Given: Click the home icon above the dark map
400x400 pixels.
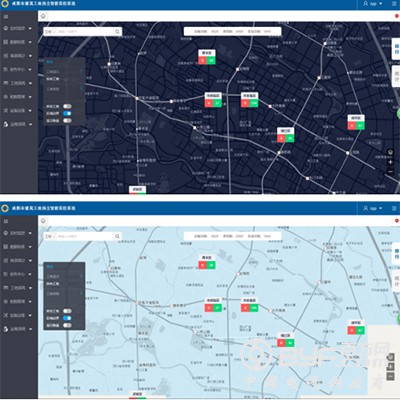Looking at the screenshot, I should click(x=43, y=16).
